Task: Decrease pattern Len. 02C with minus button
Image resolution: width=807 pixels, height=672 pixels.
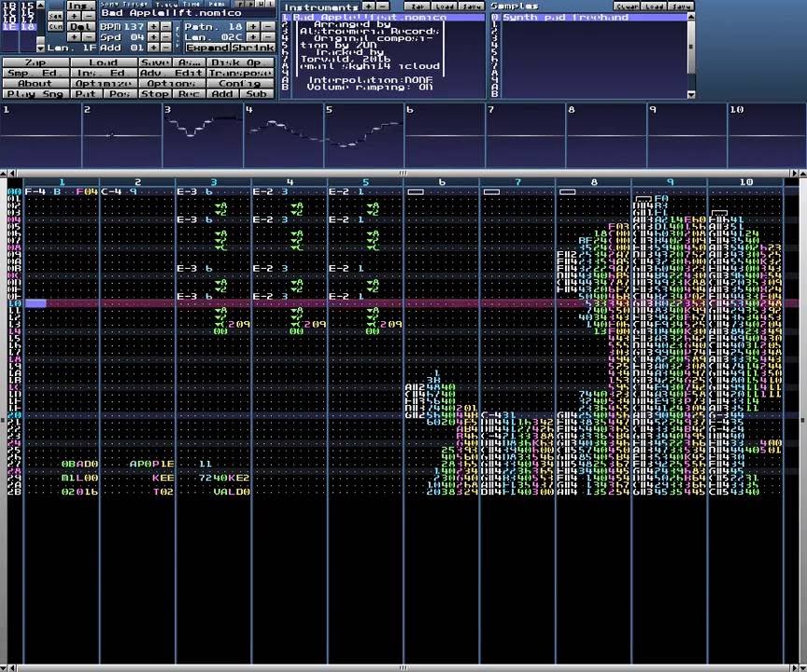Action: (x=268, y=37)
